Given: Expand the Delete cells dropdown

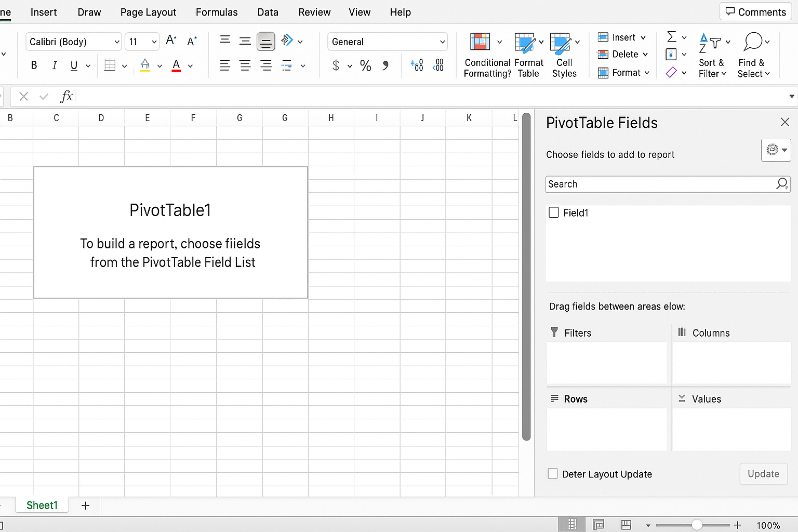Looking at the screenshot, I should [645, 54].
